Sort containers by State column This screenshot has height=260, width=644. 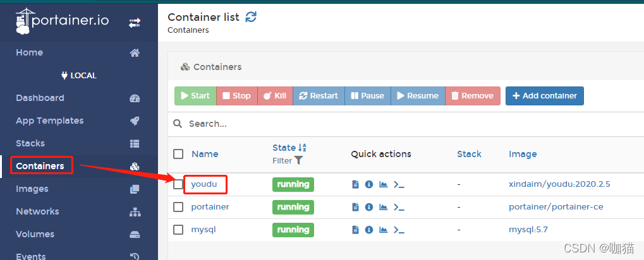(x=289, y=148)
